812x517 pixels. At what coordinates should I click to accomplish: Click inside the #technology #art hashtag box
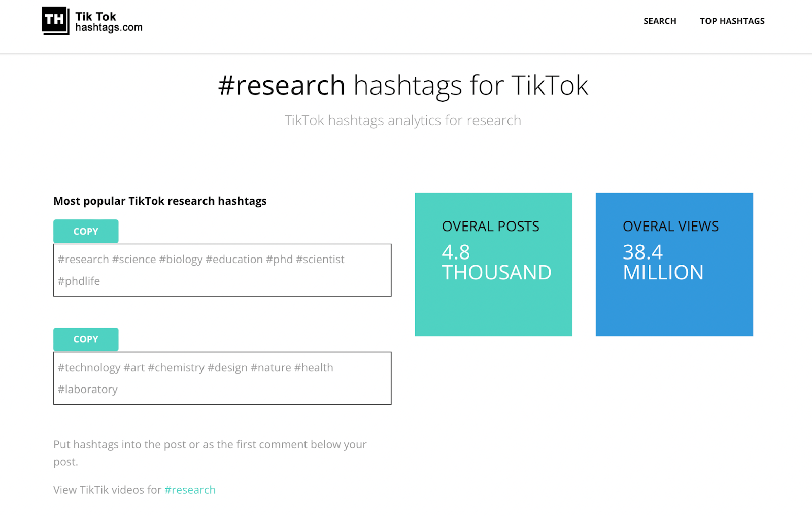click(x=222, y=378)
